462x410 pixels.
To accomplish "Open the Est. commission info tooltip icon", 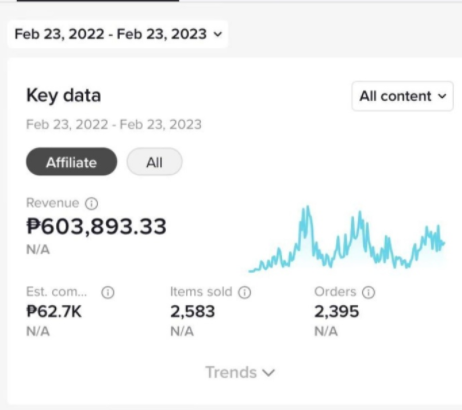I will 108,292.
